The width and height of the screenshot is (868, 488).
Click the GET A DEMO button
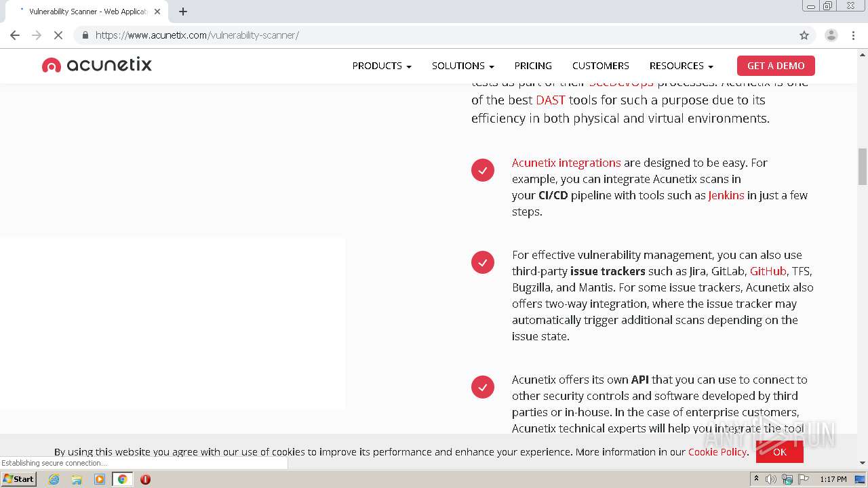click(x=776, y=66)
